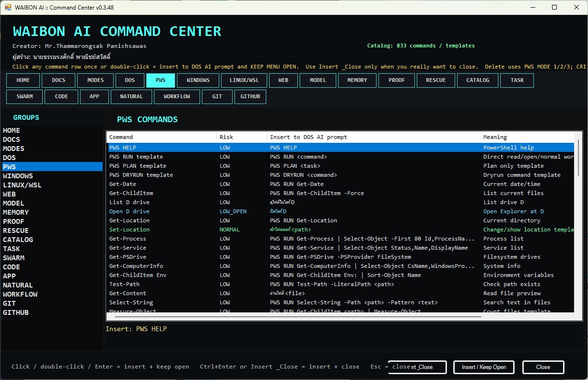Click the Meaning column header
Viewport: 588px width, 380px height.
pos(527,137)
